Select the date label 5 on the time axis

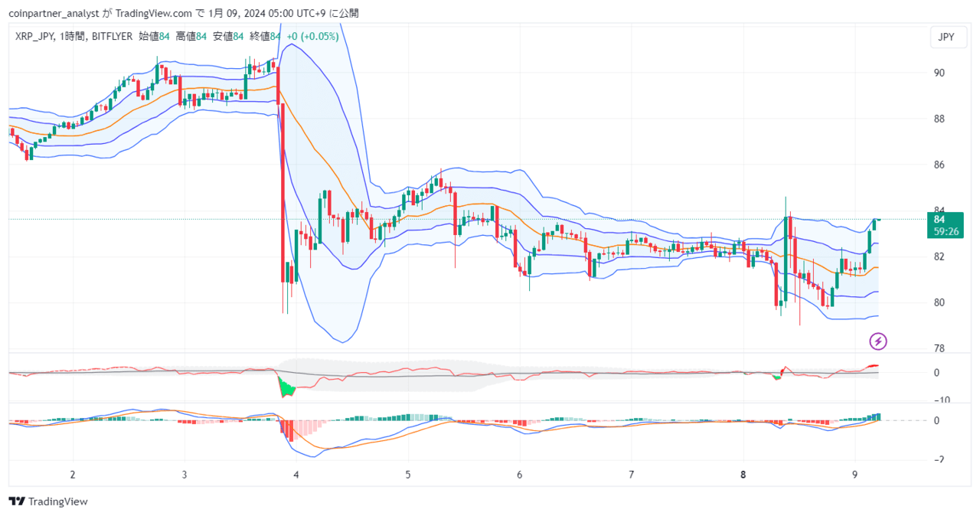coord(408,475)
